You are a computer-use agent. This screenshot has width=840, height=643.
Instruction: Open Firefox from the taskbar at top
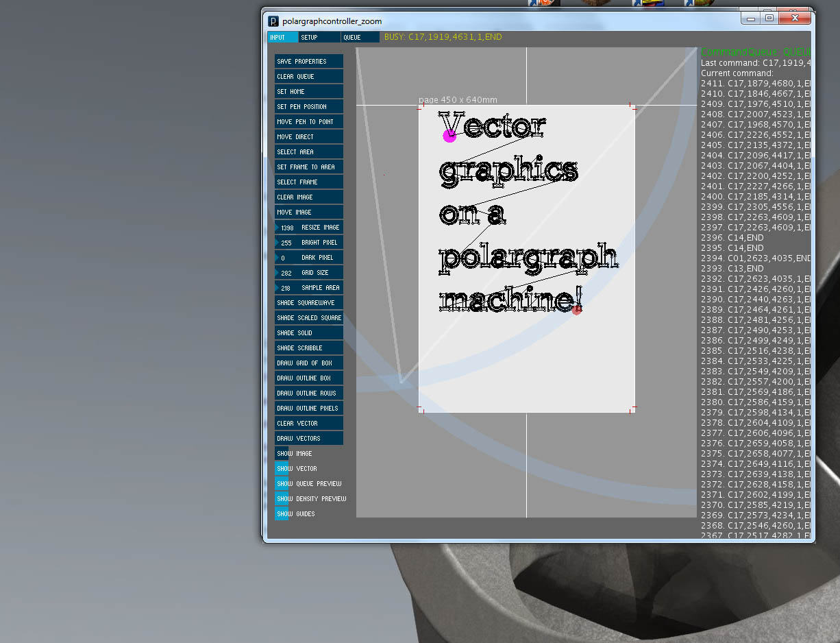(x=543, y=3)
